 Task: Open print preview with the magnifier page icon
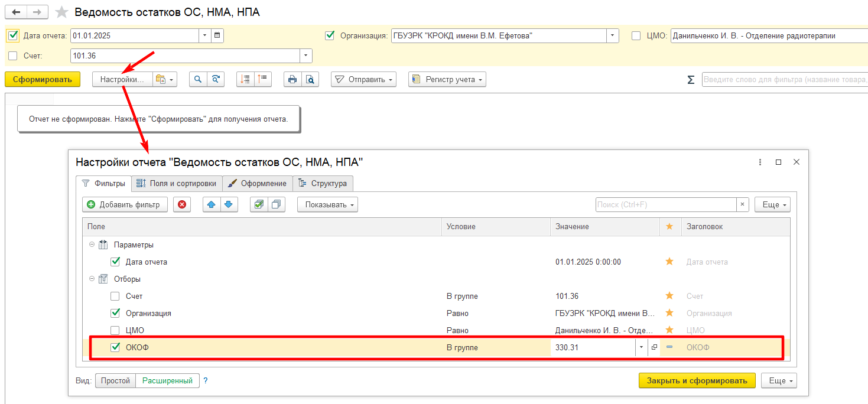pyautogui.click(x=310, y=80)
